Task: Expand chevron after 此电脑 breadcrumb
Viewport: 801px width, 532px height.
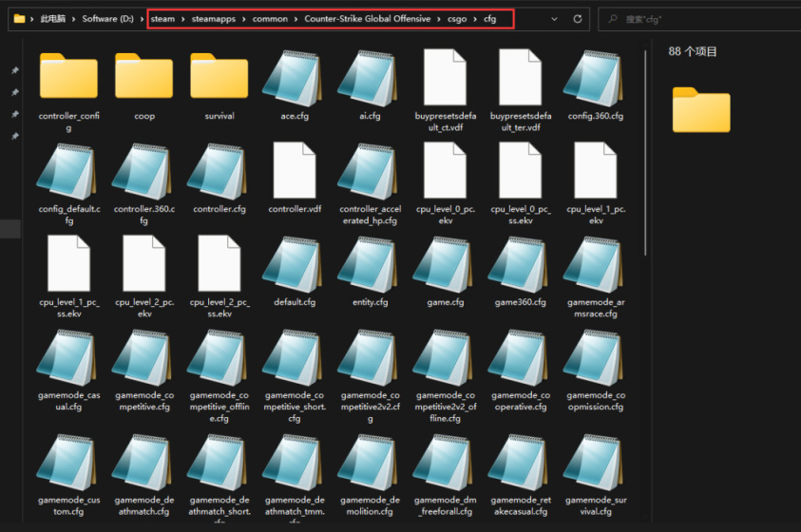Action: tap(73, 19)
